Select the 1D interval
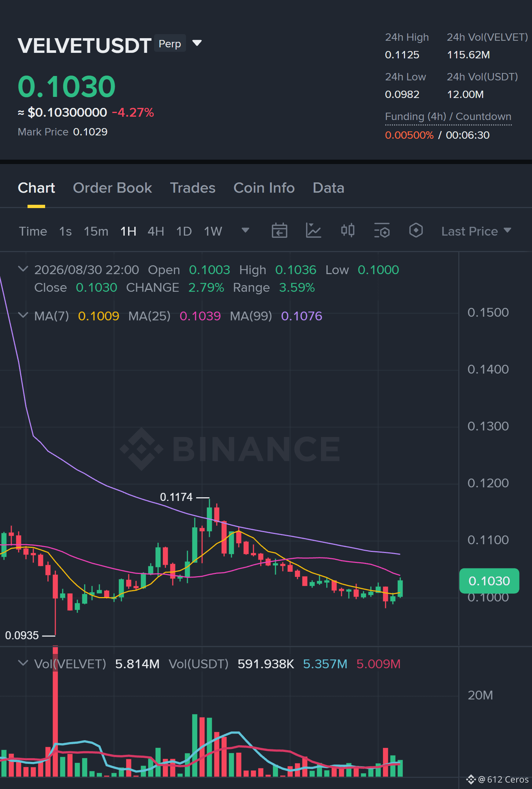The height and width of the screenshot is (789, 532). (184, 231)
